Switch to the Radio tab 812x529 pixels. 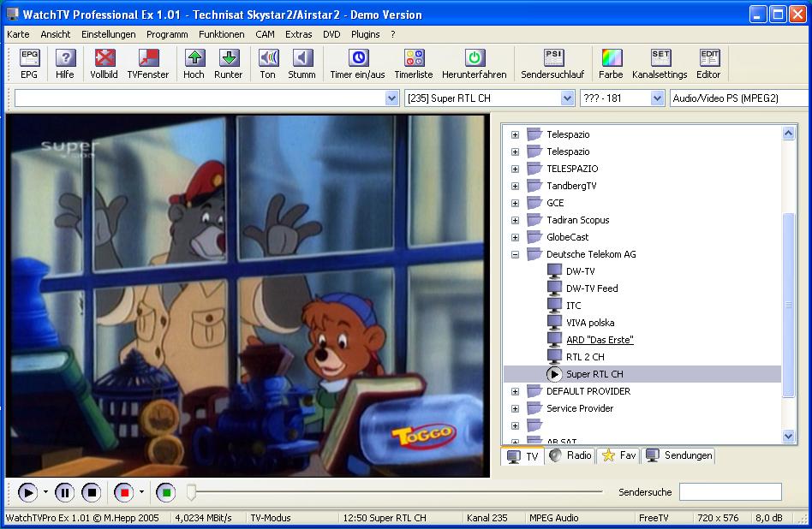point(570,455)
